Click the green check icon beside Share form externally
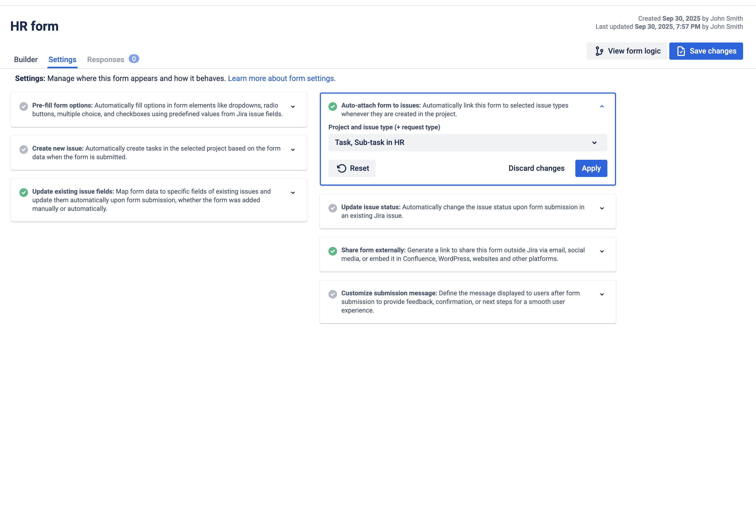Viewport: 756px width, 532px height. (x=332, y=251)
